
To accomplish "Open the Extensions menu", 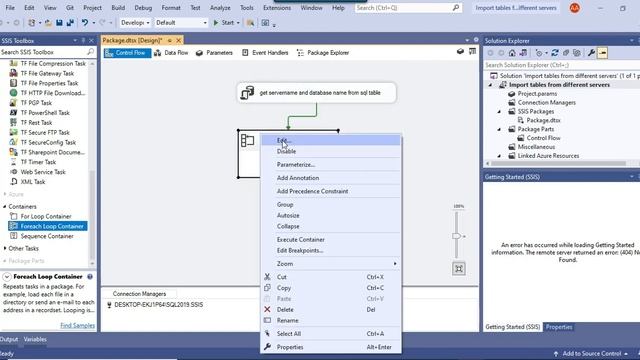I will (277, 8).
